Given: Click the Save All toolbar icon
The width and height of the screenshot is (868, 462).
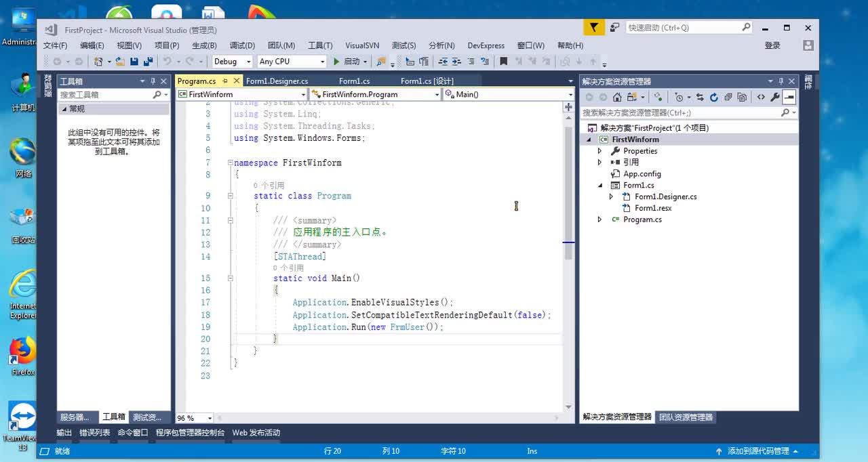Looking at the screenshot, I should click(x=147, y=62).
